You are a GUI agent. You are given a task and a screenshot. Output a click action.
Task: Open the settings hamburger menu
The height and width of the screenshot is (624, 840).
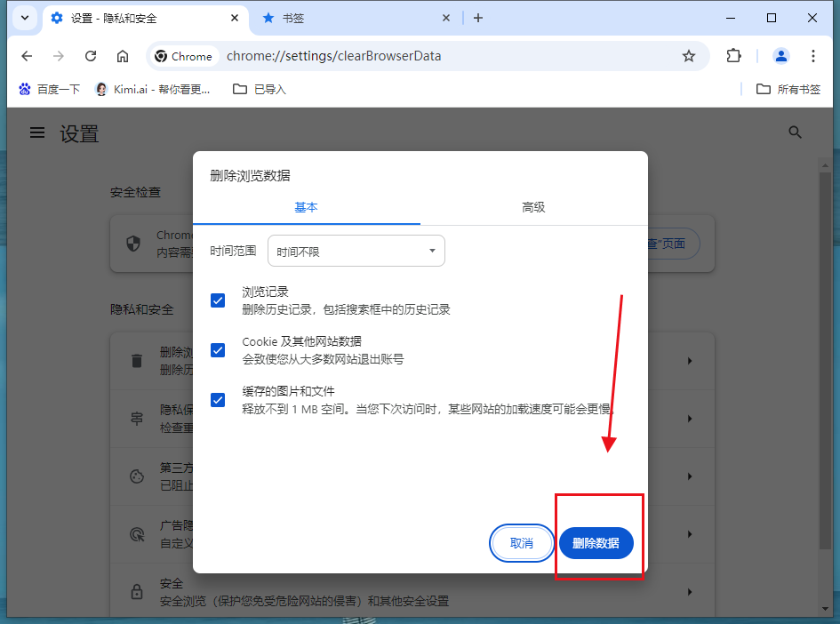37,132
